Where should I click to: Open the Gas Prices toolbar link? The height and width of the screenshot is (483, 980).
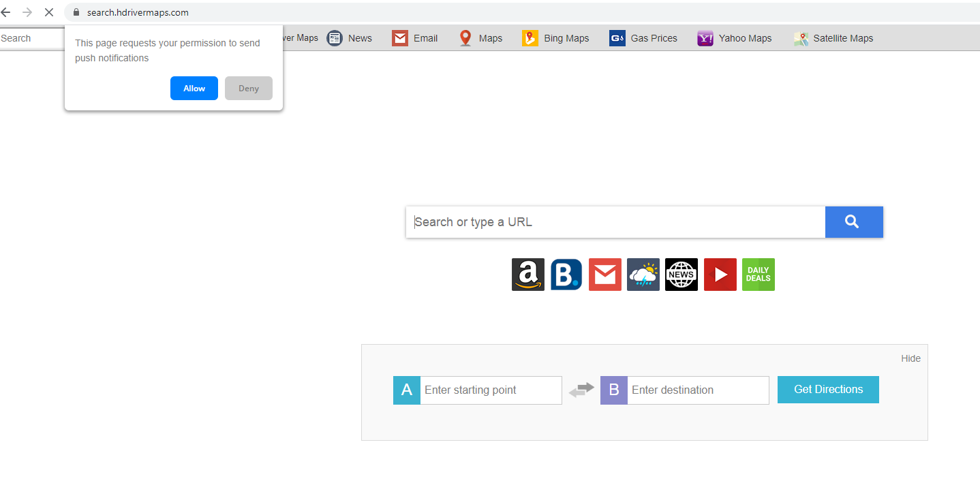654,38
